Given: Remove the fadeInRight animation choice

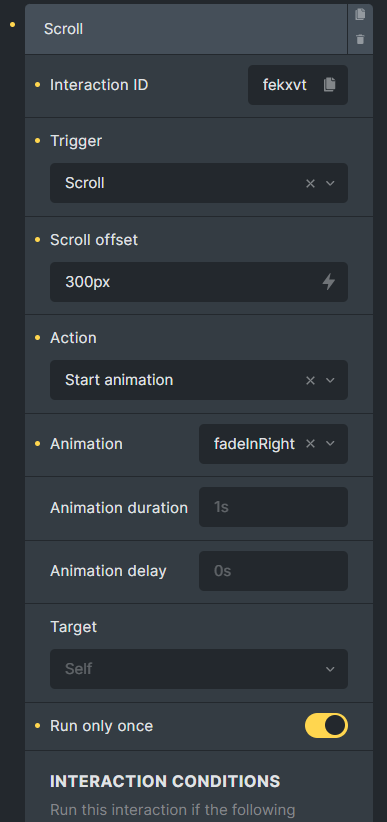Looking at the screenshot, I should [310, 444].
